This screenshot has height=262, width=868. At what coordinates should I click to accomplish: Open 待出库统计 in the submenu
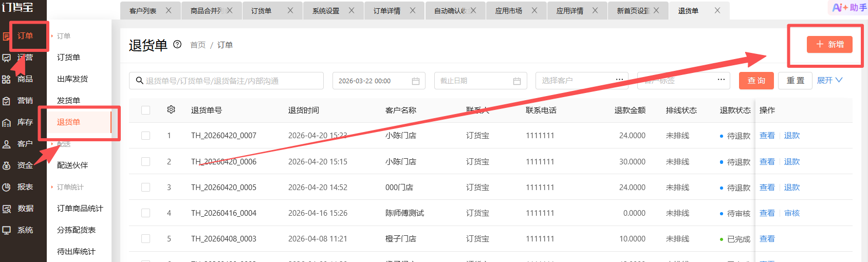(x=76, y=251)
